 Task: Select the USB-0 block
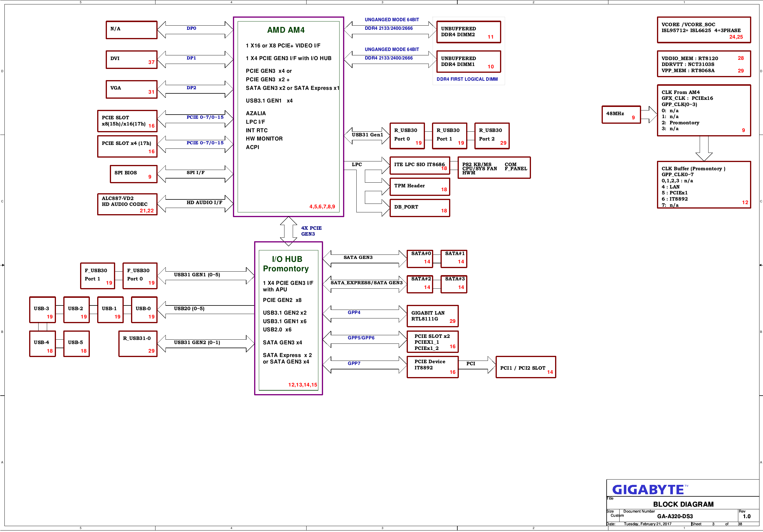[x=144, y=310]
